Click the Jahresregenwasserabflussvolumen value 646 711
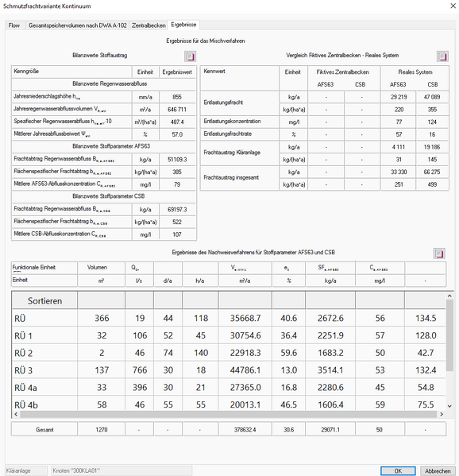459x476 pixels. [177, 110]
